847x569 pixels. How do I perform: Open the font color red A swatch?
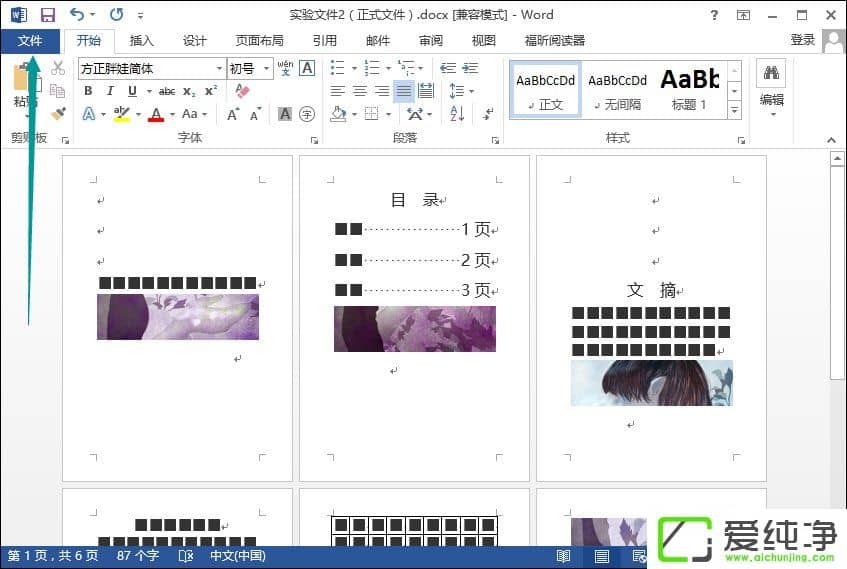point(155,114)
